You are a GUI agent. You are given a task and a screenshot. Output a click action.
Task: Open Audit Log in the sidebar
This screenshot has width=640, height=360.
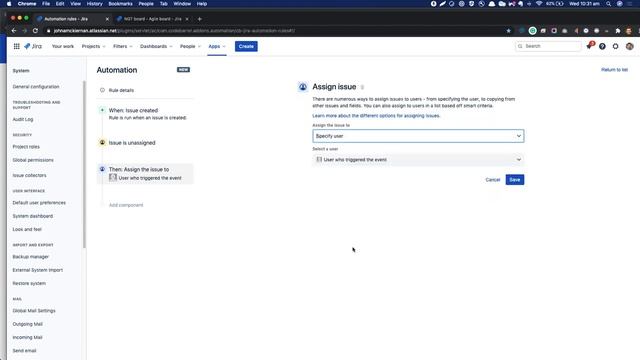[x=23, y=120]
